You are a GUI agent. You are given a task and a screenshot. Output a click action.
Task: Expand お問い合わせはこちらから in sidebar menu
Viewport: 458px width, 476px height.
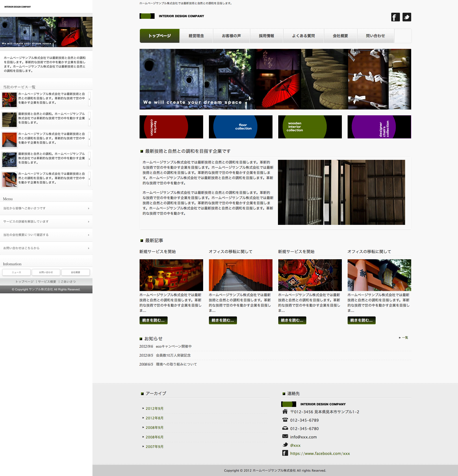coord(88,248)
